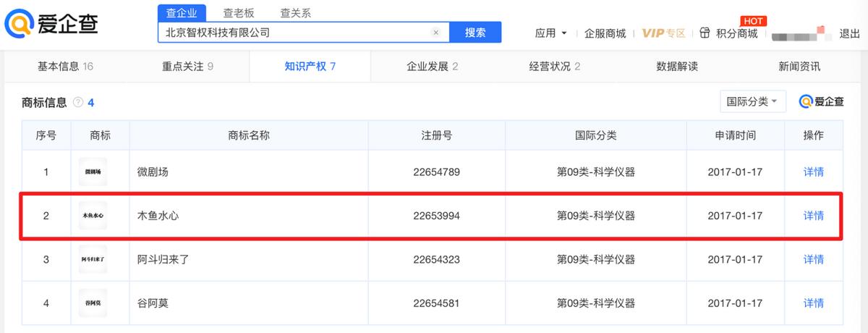Open the 经营状况 2 tab
868x333 pixels.
click(555, 67)
